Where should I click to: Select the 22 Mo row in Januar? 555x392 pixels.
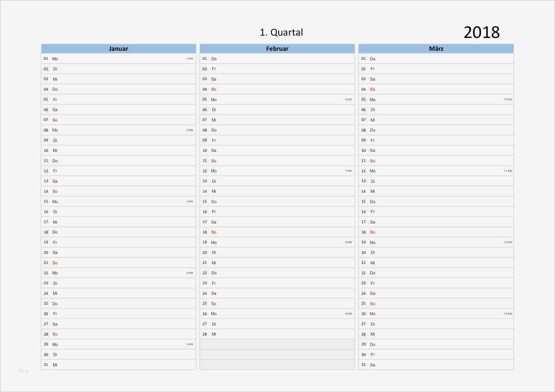pyautogui.click(x=118, y=273)
